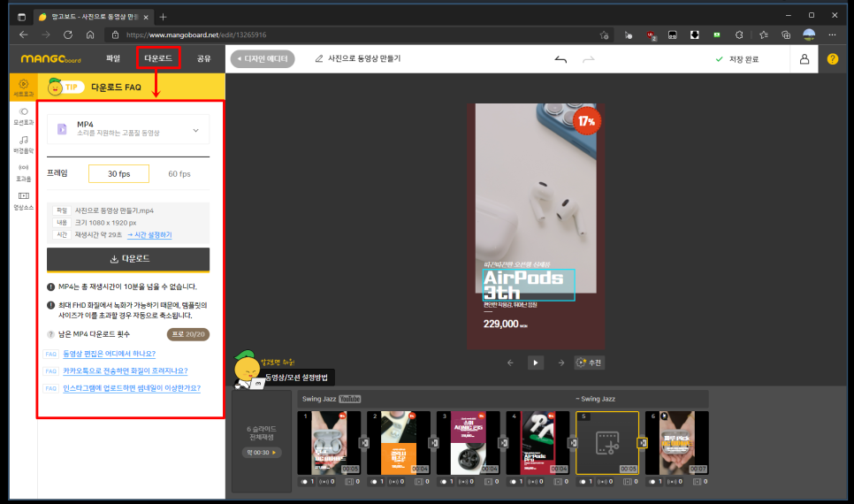Viewport: 854px width, 504px height.
Task: Open the 시간 설정하기 link
Action: tap(149, 235)
